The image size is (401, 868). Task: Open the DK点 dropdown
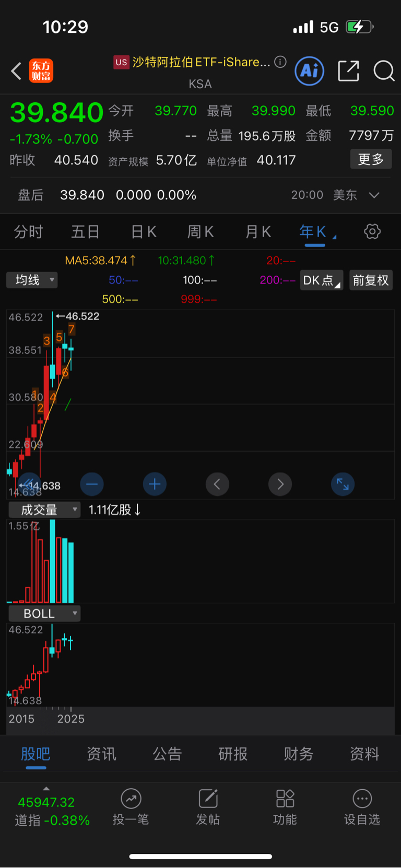point(321,280)
